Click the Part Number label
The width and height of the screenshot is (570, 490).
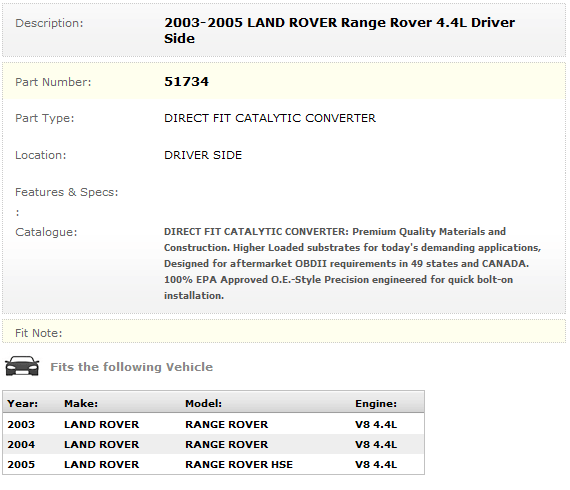pos(53,82)
